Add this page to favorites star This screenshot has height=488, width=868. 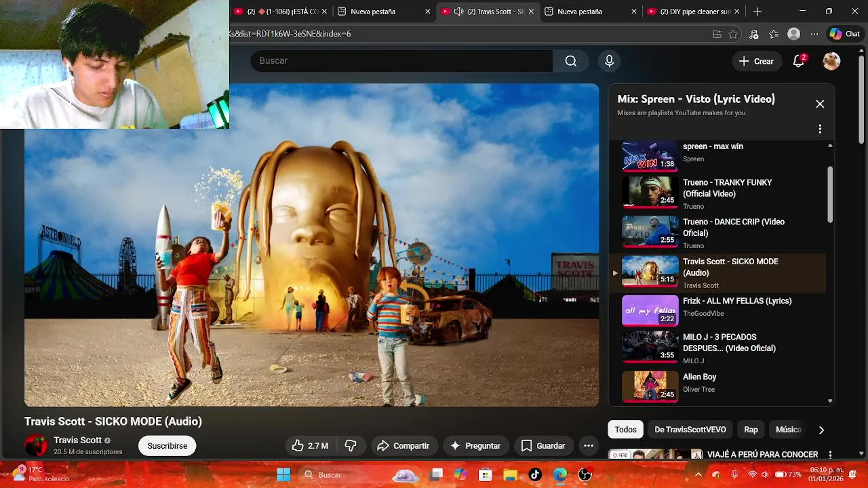[x=733, y=34]
